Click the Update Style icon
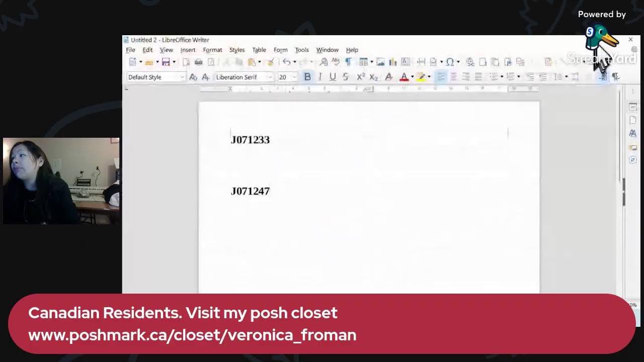644x362 pixels. tap(193, 77)
